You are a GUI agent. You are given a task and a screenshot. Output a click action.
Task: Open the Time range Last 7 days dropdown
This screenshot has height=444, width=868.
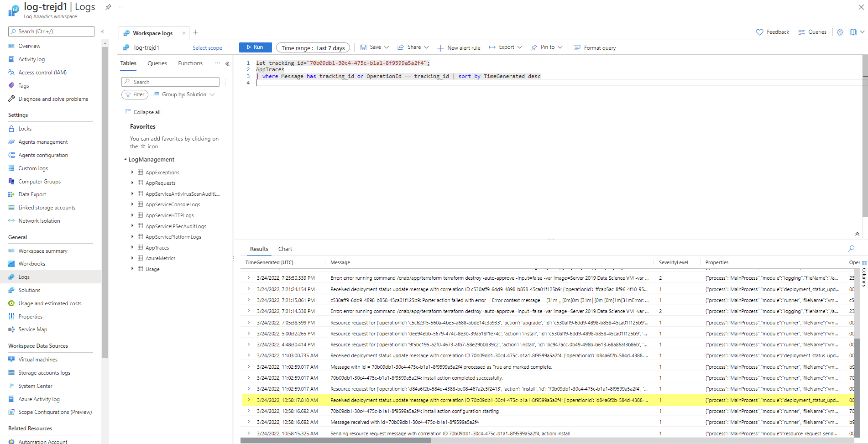tap(313, 47)
